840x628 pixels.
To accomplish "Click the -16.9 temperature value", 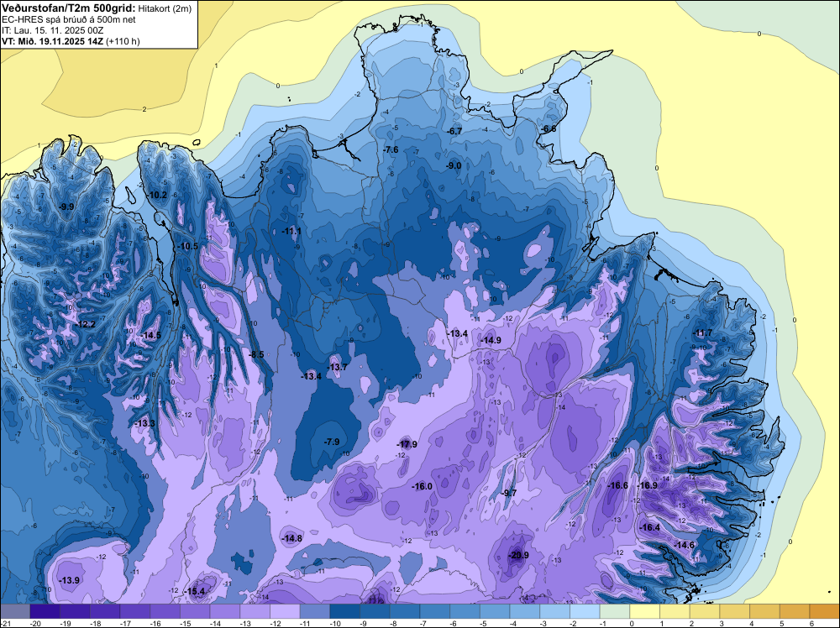I will pyautogui.click(x=648, y=485).
